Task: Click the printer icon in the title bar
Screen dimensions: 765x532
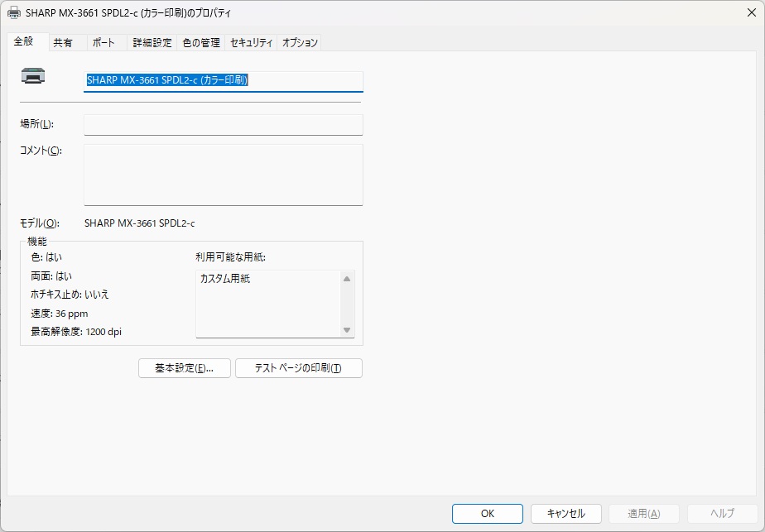Action: (x=14, y=13)
